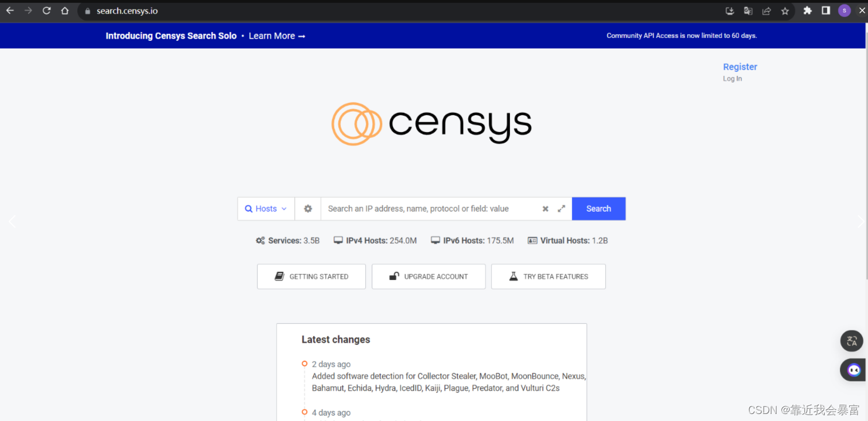This screenshot has width=868, height=421.
Task: Expand the Hosts search type dropdown
Action: point(266,209)
